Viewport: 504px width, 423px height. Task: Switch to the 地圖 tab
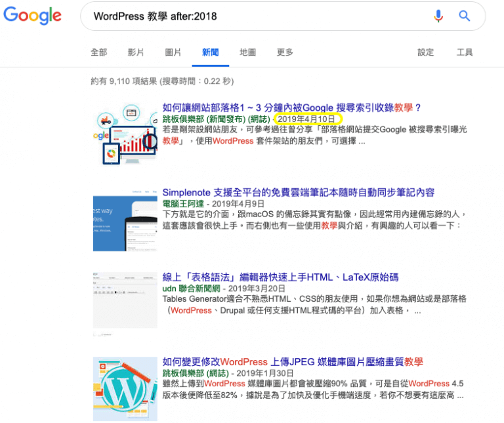(x=248, y=52)
